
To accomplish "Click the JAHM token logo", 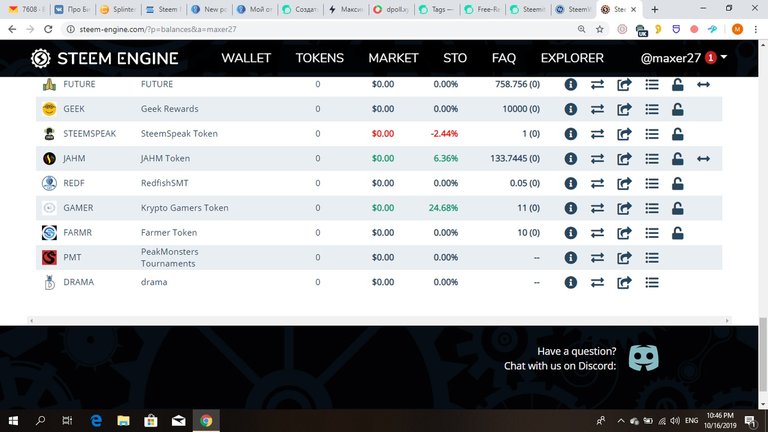I will coord(49,158).
